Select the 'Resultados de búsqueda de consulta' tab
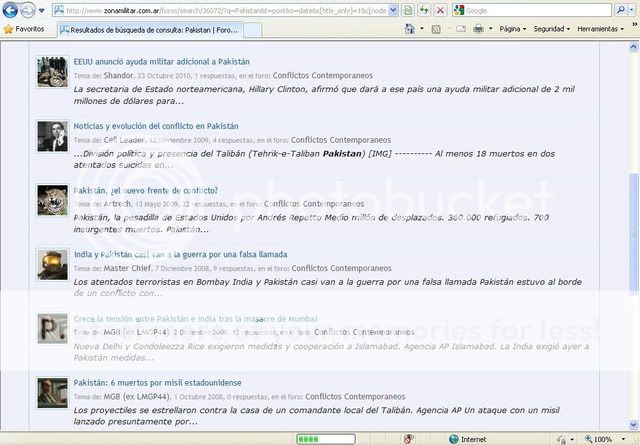The image size is (640, 445). 152,30
